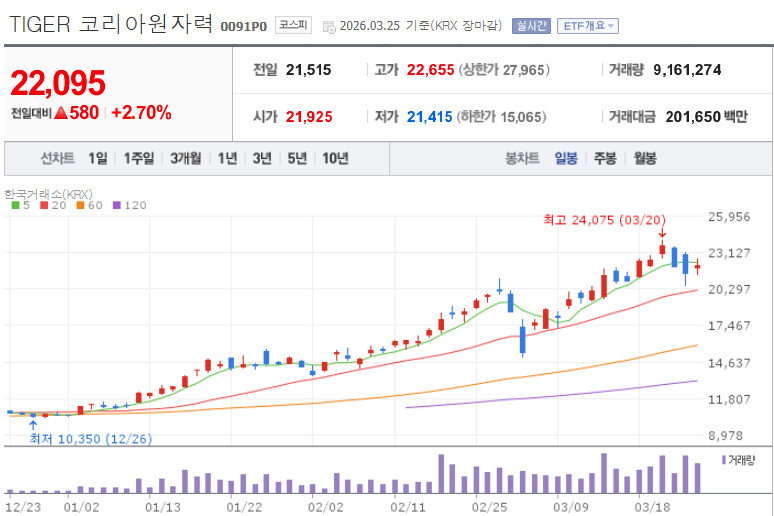The height and width of the screenshot is (516, 774).
Task: Click the low price 21,415
Action: coord(429,117)
